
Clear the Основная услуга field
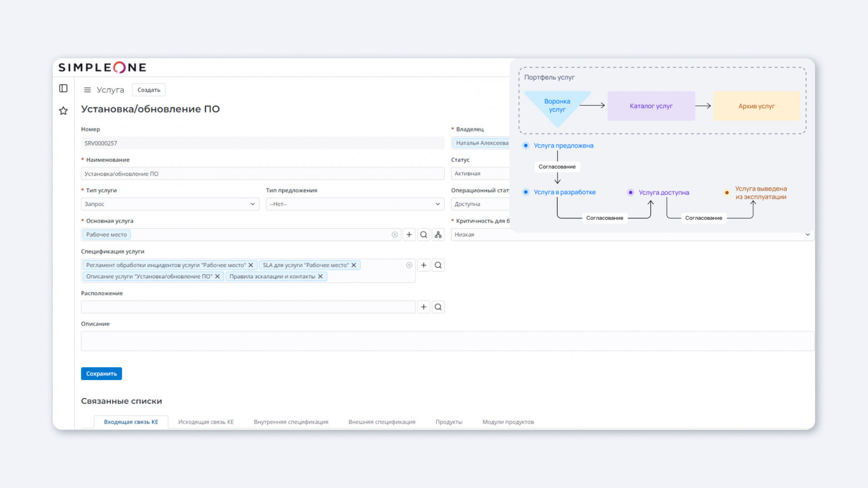tap(394, 235)
